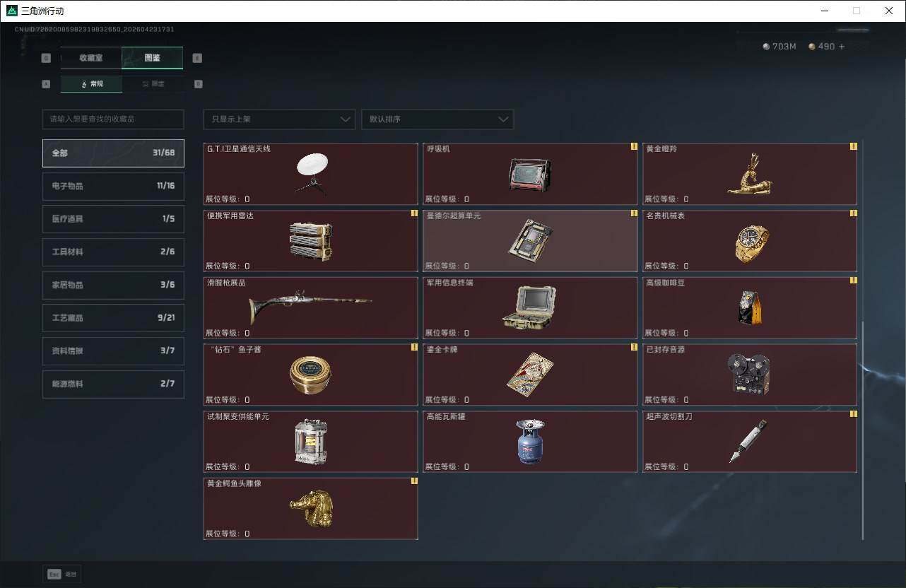Select the 全部 category showing 31/68
Screen dimensions: 906x588
coord(113,153)
